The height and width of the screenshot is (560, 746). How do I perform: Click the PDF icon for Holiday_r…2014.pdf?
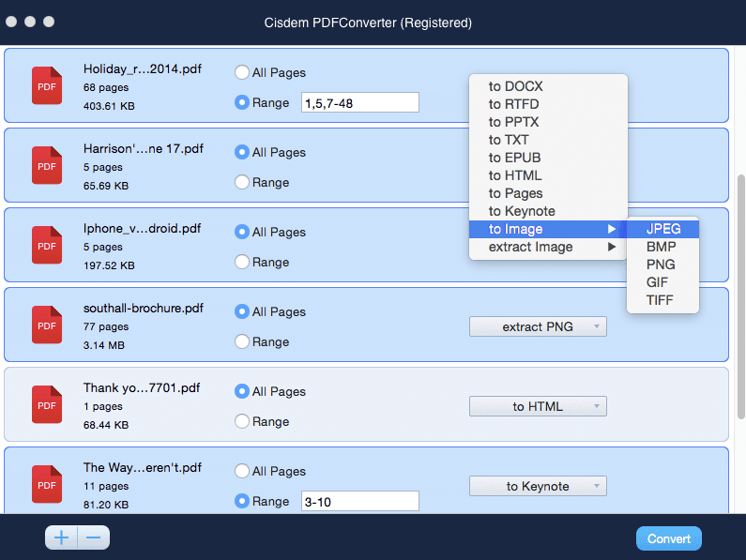pyautogui.click(x=47, y=85)
